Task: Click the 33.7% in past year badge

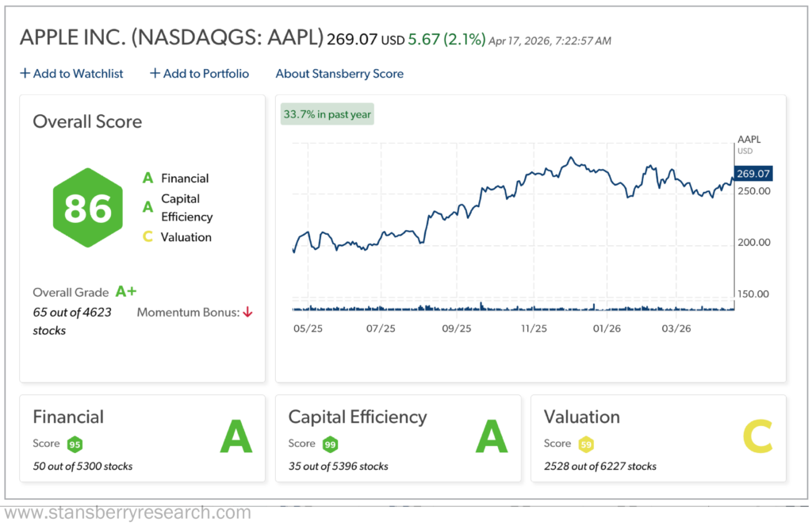Action: point(327,114)
